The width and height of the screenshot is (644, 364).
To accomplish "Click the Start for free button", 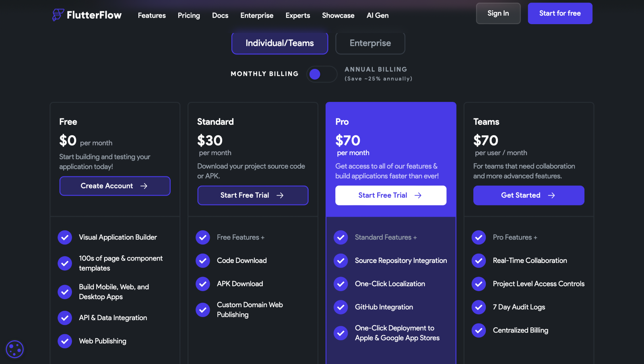I will tap(560, 13).
